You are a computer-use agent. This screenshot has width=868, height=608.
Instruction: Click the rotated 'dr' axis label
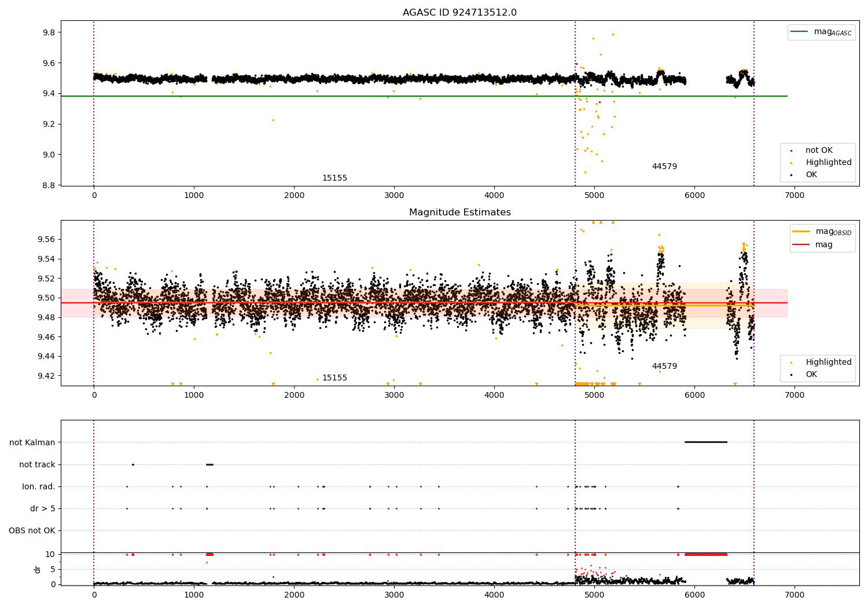tap(38, 569)
